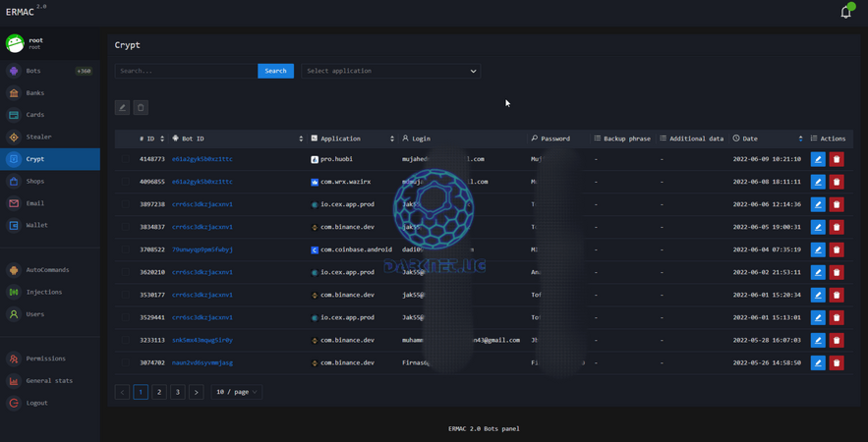Click the bulk edit pencil icon above table
Screen dimensions: 868x442
(122, 107)
